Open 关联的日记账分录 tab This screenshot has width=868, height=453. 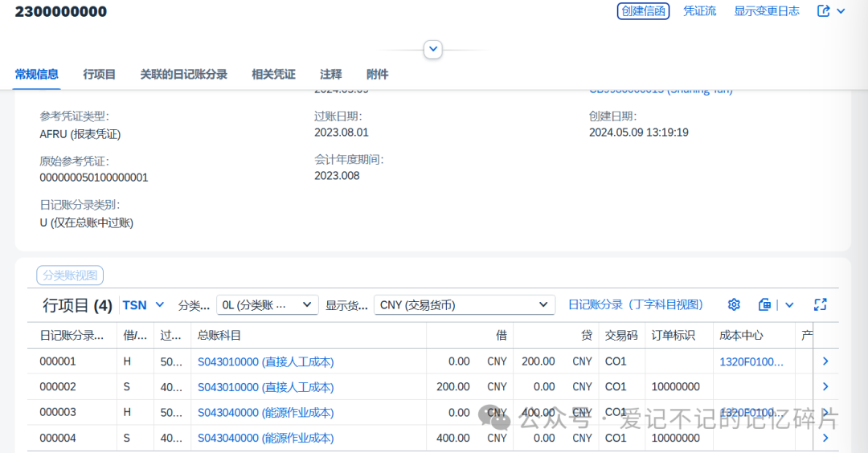coord(184,74)
